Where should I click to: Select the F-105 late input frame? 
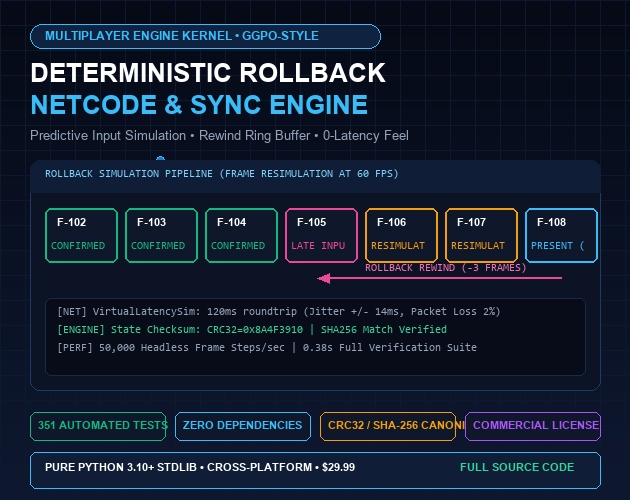click(321, 236)
